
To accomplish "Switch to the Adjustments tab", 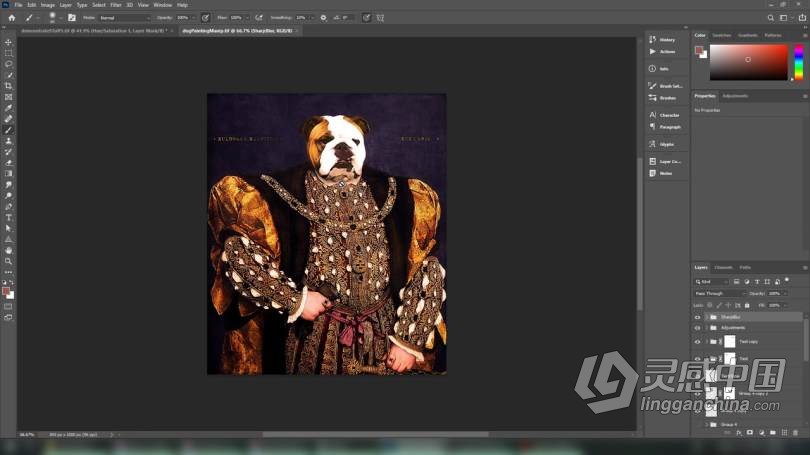I will pyautogui.click(x=735, y=96).
